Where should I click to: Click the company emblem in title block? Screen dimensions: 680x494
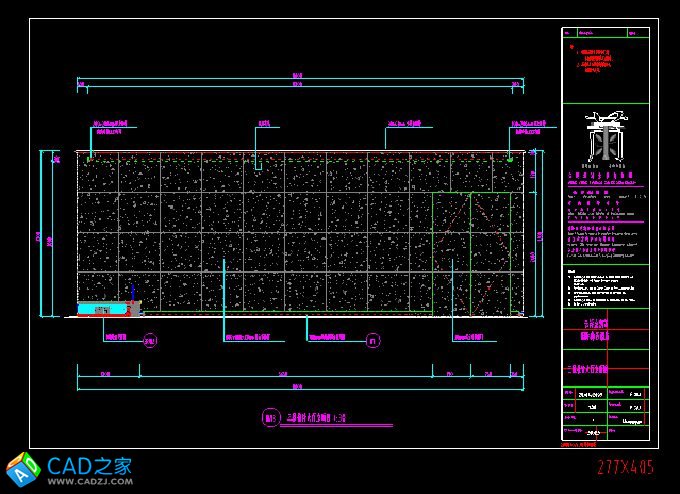coord(605,139)
